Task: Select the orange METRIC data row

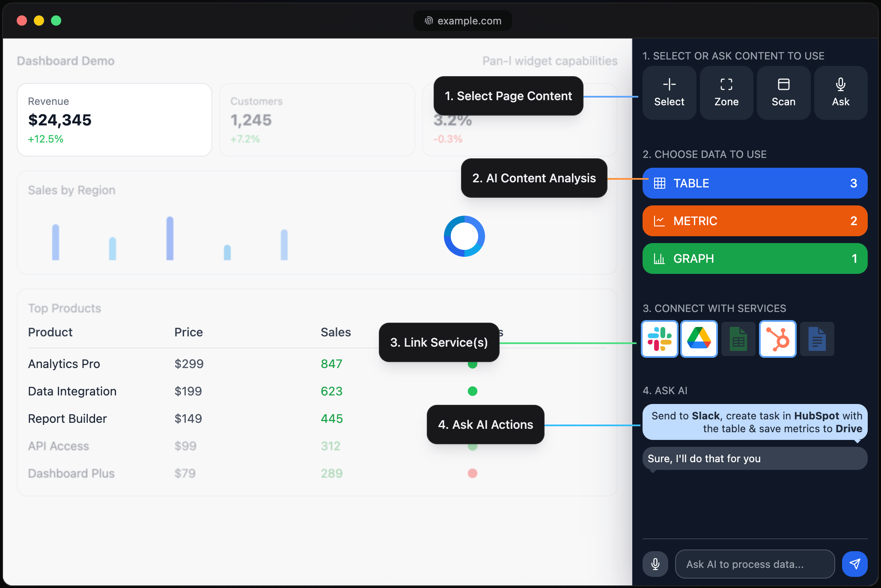Action: (755, 221)
